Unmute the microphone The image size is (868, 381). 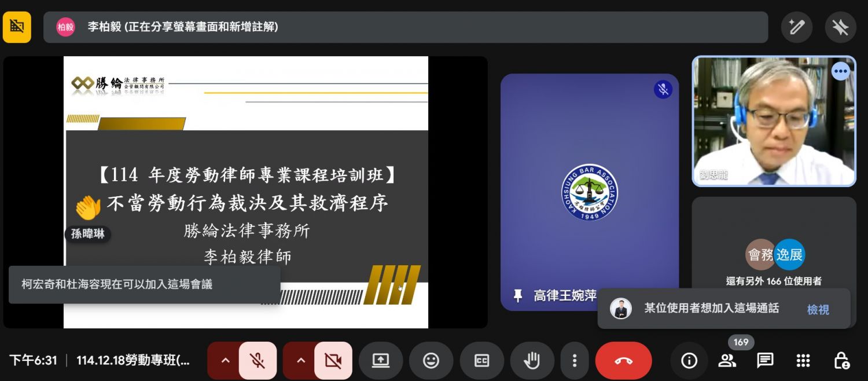(258, 361)
